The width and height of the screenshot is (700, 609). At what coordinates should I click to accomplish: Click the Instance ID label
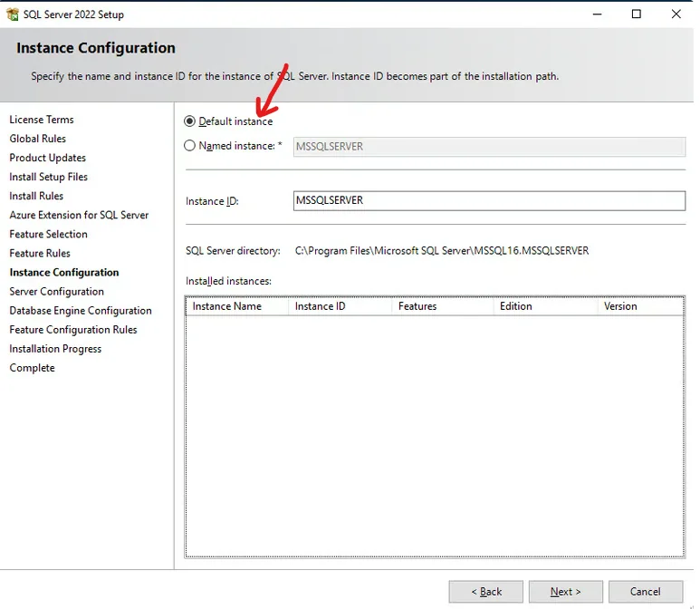[x=212, y=201]
